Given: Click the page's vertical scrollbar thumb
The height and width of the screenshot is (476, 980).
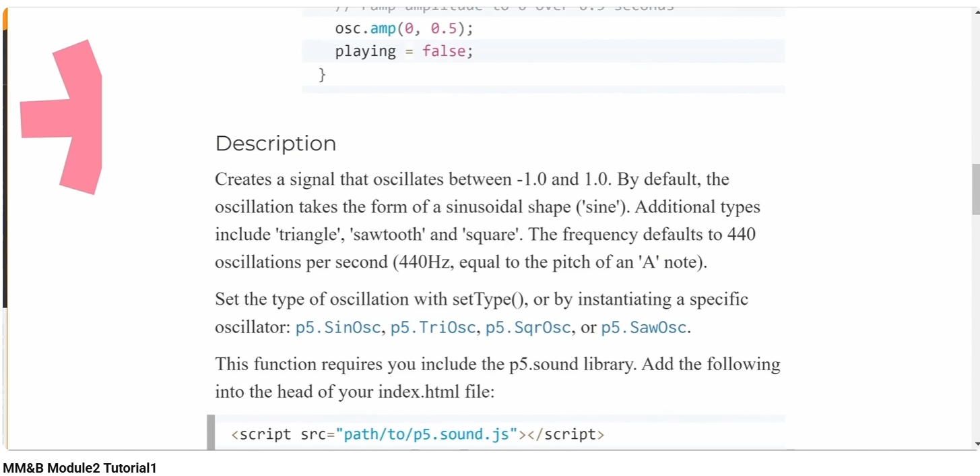Looking at the screenshot, I should [975, 189].
